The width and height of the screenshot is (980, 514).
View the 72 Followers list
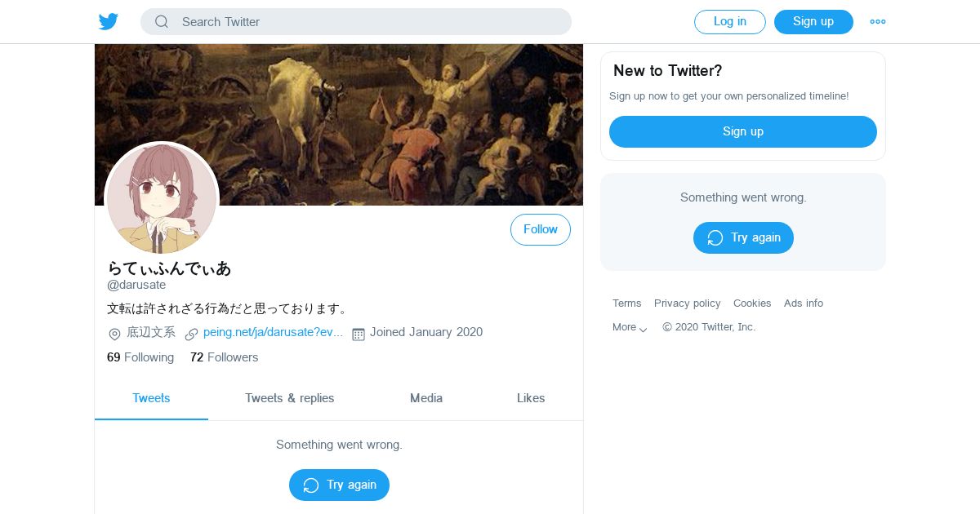coord(224,357)
